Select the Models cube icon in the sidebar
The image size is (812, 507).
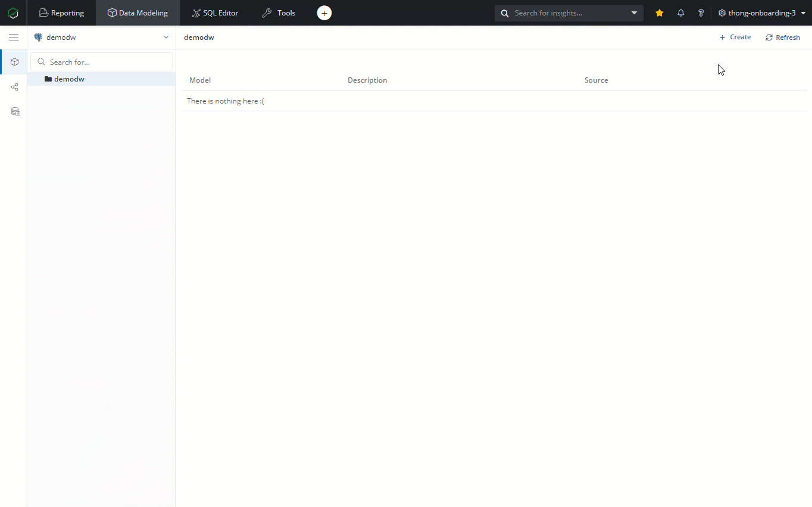point(14,62)
